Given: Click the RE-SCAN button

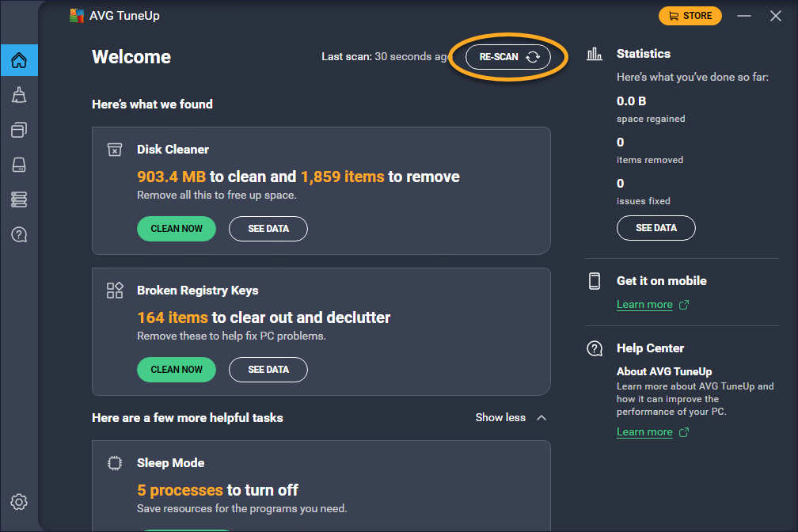Looking at the screenshot, I should tap(507, 57).
